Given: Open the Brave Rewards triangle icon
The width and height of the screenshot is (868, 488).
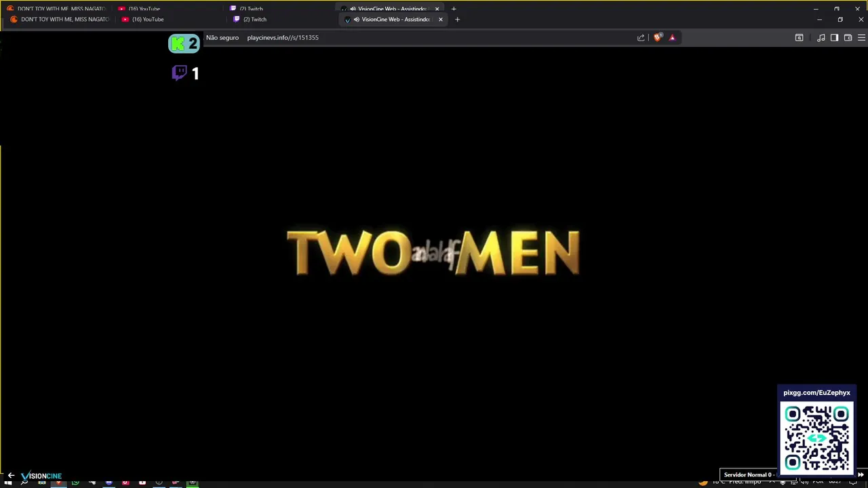Looking at the screenshot, I should (x=672, y=37).
